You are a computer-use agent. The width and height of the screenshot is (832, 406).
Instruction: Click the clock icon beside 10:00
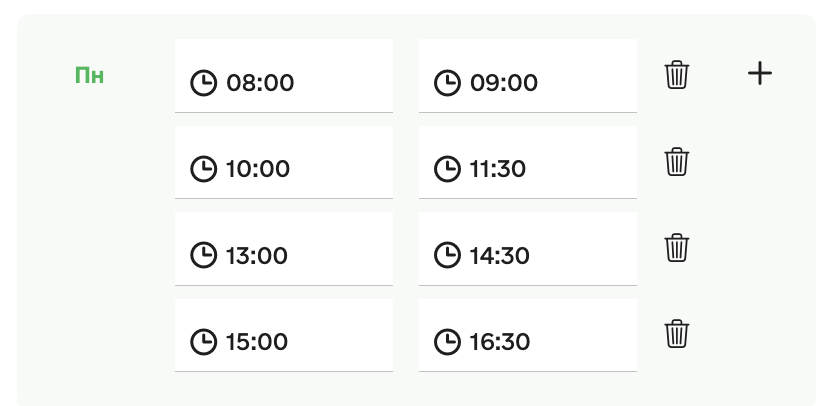tap(203, 169)
